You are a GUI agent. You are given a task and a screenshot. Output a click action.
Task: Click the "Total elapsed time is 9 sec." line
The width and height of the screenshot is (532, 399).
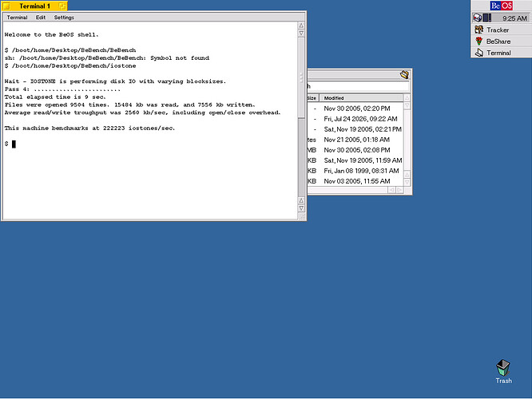55,97
